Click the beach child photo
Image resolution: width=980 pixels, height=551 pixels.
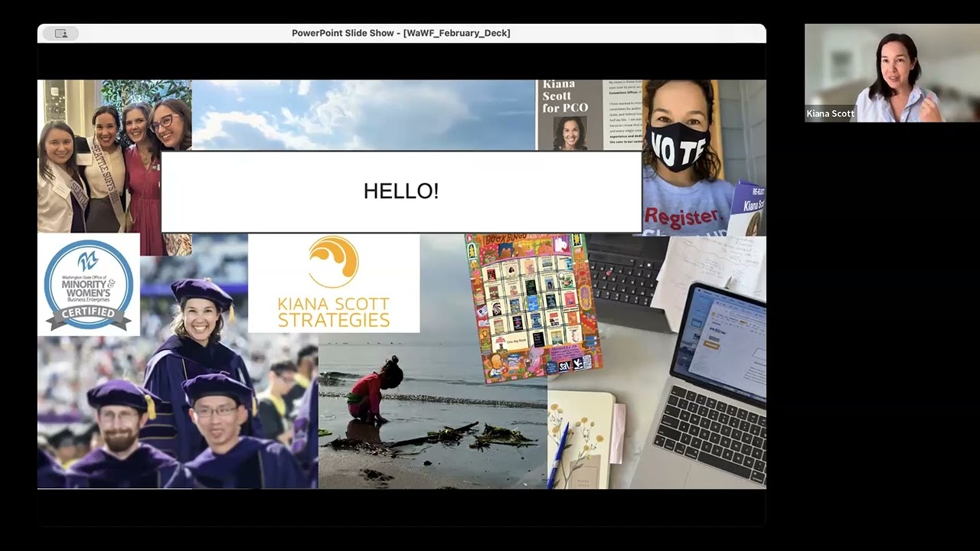coord(433,411)
